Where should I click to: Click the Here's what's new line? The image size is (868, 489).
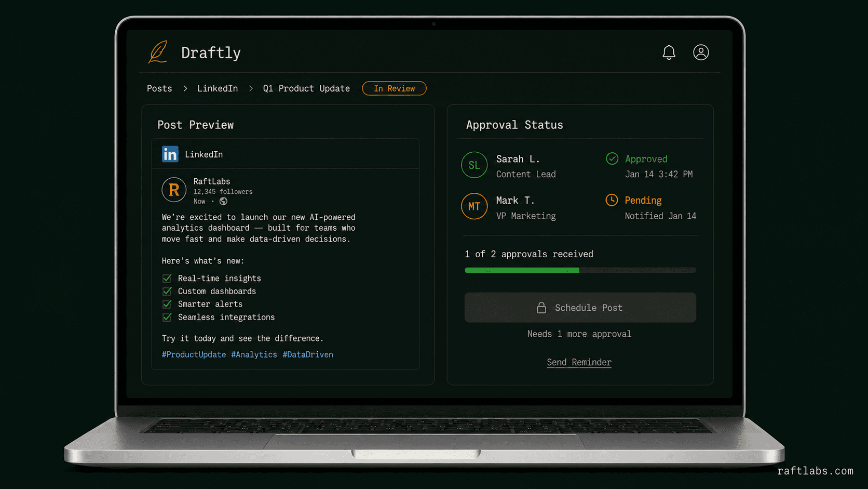pos(203,261)
